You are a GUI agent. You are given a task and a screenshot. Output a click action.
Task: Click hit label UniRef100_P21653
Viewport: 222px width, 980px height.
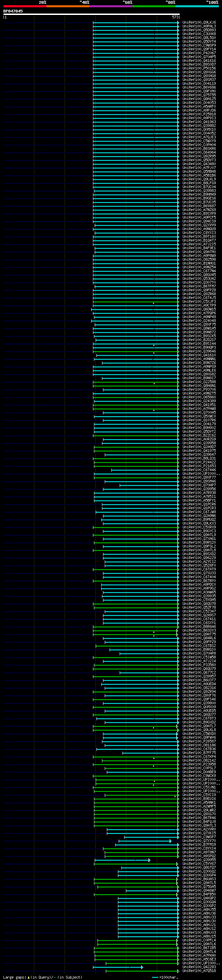click(x=199, y=466)
